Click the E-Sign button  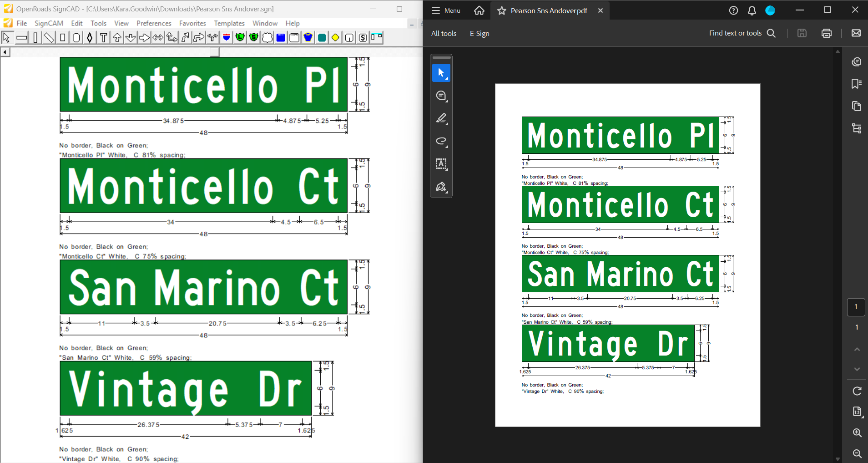tap(479, 33)
